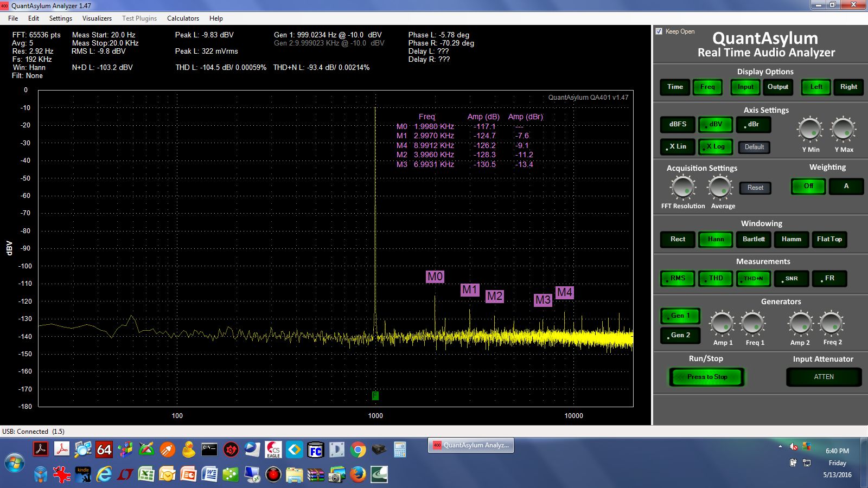The image size is (868, 488).
Task: Select the M4 marker label on the spectrum
Action: pos(564,292)
